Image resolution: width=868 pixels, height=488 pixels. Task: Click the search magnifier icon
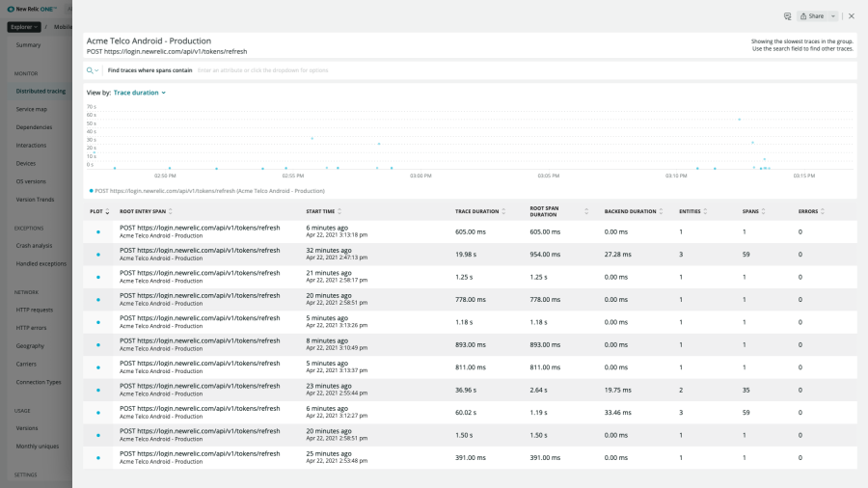[91, 70]
